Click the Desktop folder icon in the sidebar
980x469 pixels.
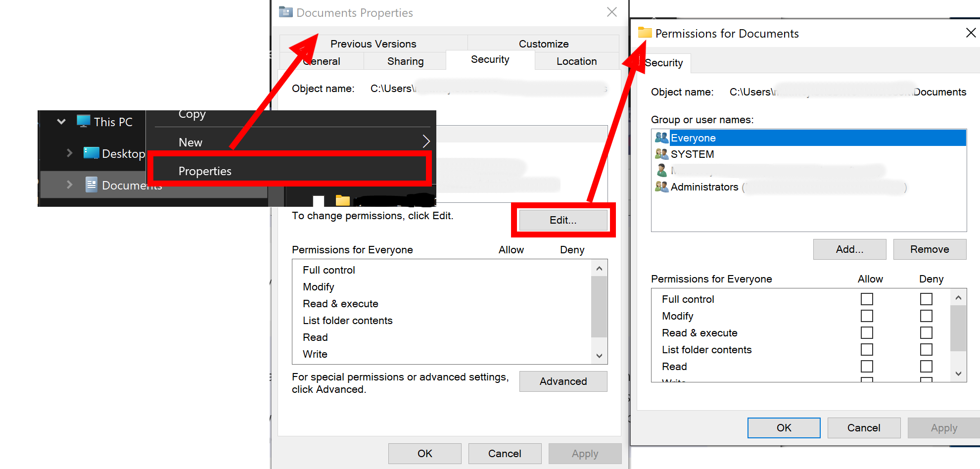coord(92,153)
